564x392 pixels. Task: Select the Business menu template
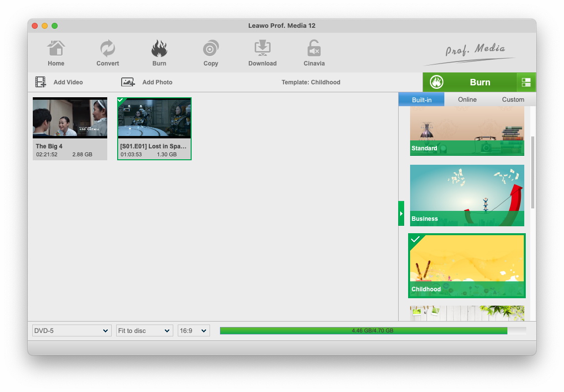point(467,196)
